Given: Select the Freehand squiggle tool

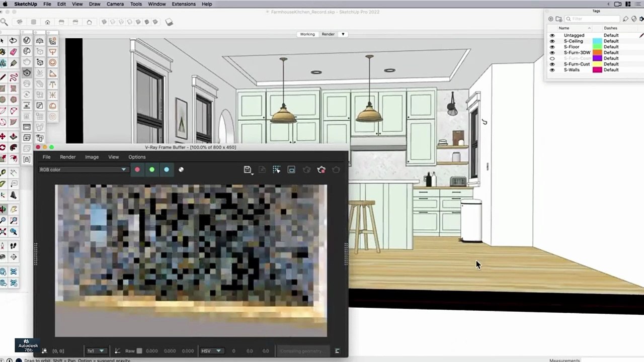Looking at the screenshot, I should (14, 77).
